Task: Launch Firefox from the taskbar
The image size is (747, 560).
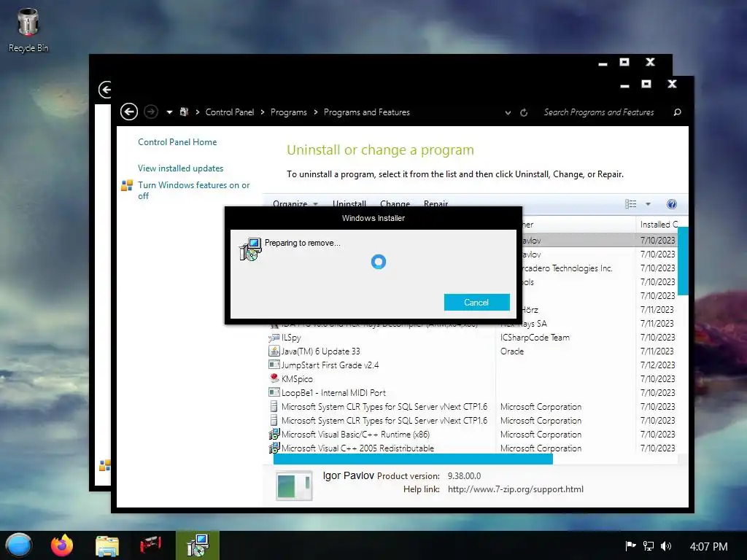Action: [x=62, y=545]
